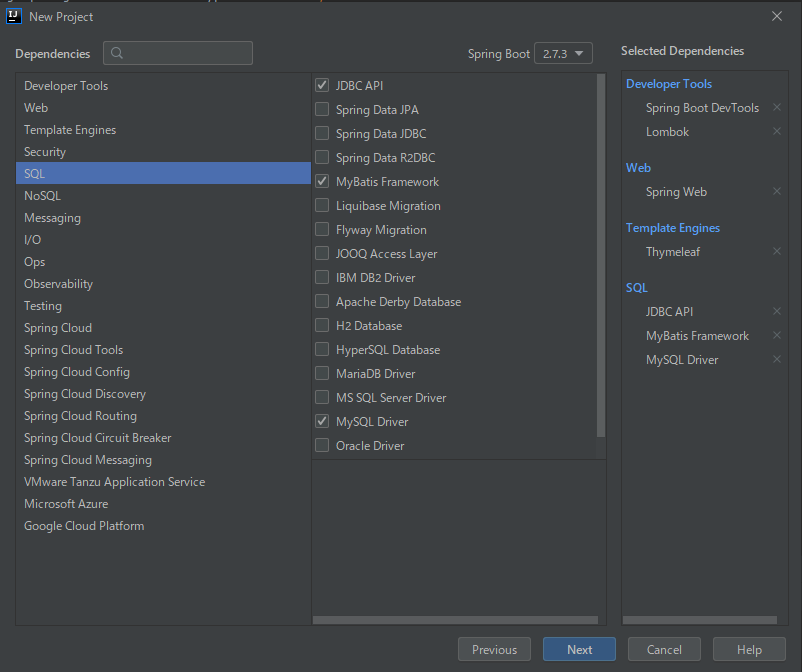The height and width of the screenshot is (672, 802).
Task: Check the MariaDB Driver box
Action: tap(322, 373)
